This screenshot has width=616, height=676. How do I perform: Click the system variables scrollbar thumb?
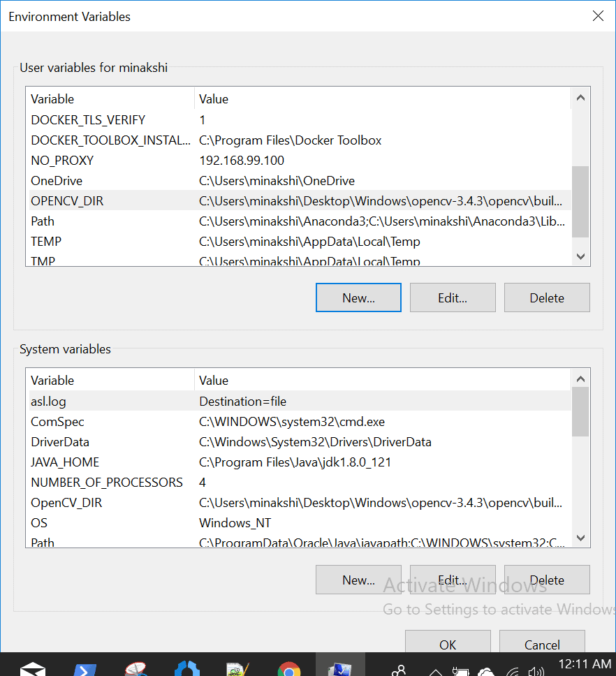pos(580,412)
